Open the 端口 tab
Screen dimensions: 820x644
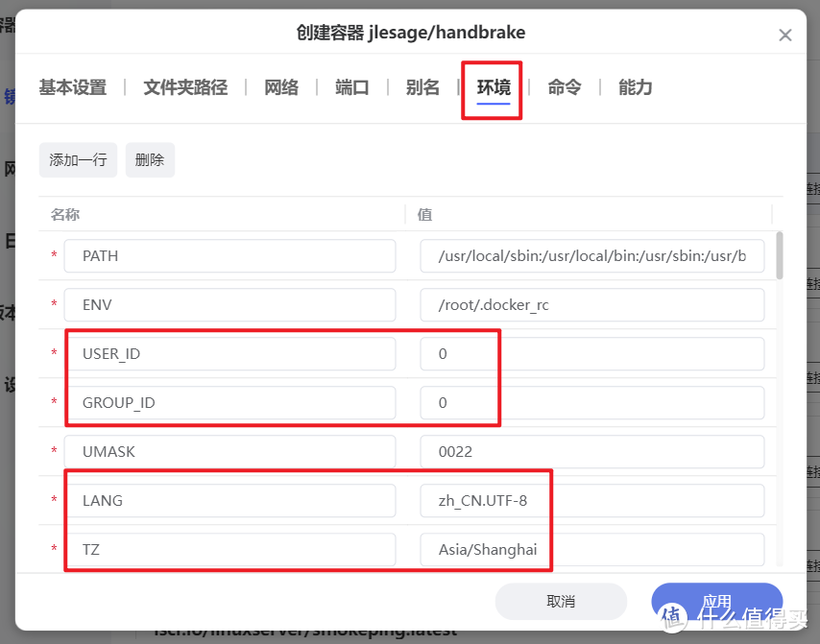(352, 86)
